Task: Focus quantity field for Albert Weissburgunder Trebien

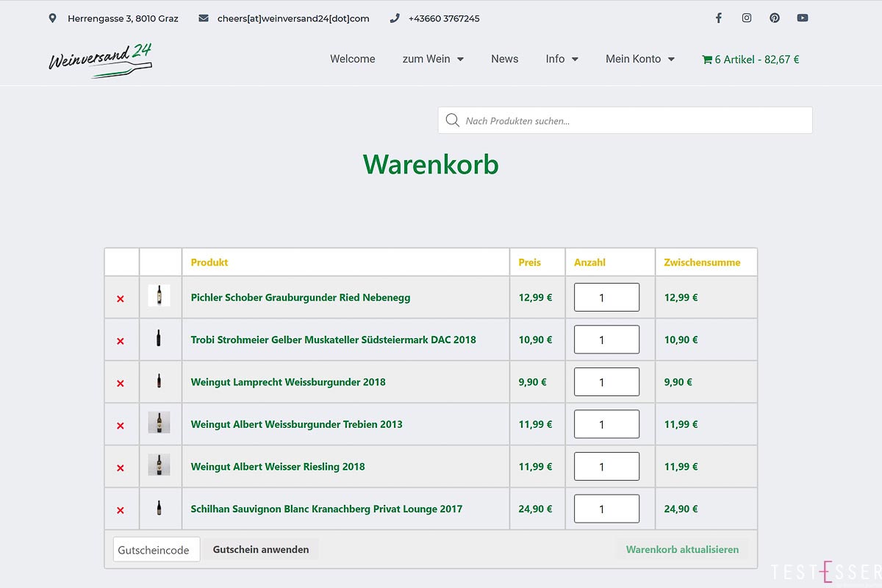Action: click(x=606, y=424)
